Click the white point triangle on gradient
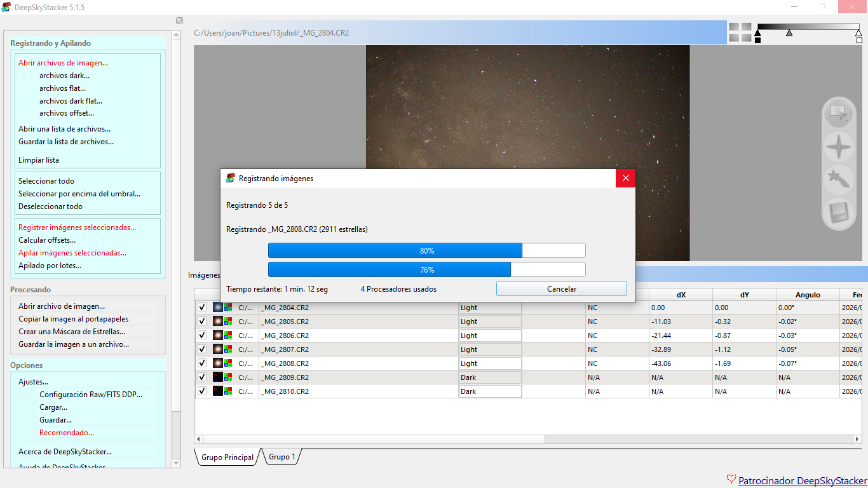The image size is (868, 488). [x=859, y=33]
